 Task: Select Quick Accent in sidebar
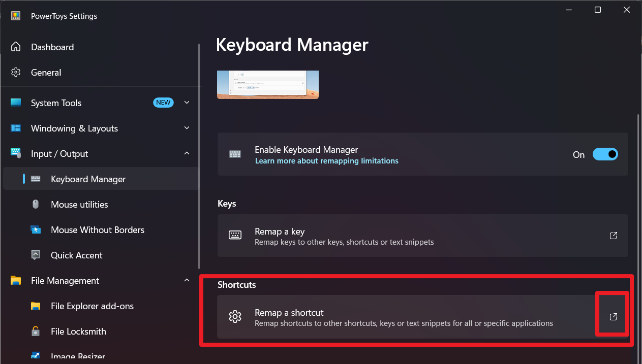click(77, 255)
